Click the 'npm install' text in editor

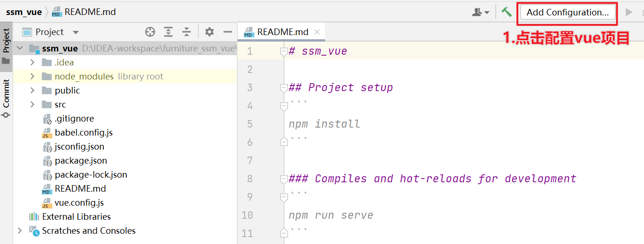click(x=325, y=124)
